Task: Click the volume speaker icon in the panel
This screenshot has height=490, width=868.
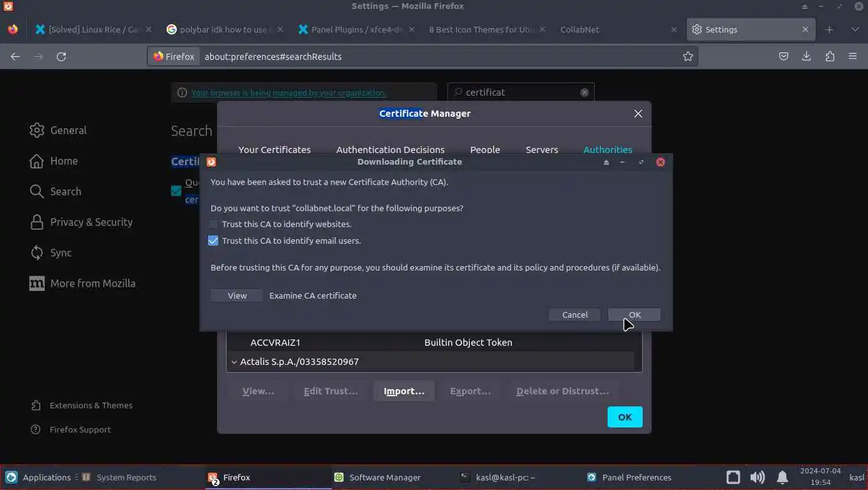Action: (758, 477)
